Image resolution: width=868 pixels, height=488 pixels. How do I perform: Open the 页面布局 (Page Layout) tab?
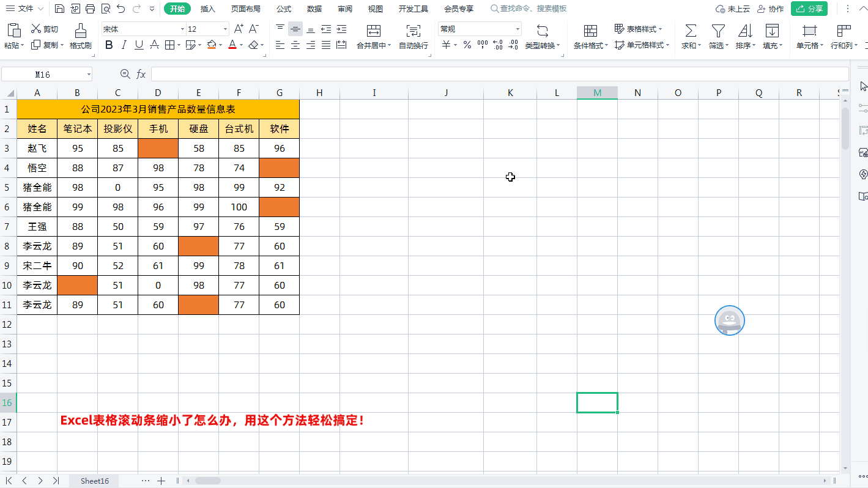tap(245, 9)
